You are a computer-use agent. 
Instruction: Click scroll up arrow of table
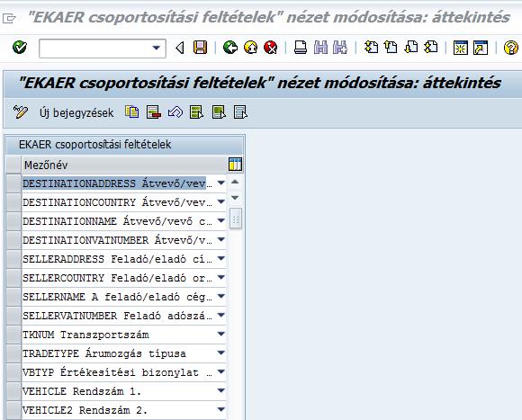[235, 182]
